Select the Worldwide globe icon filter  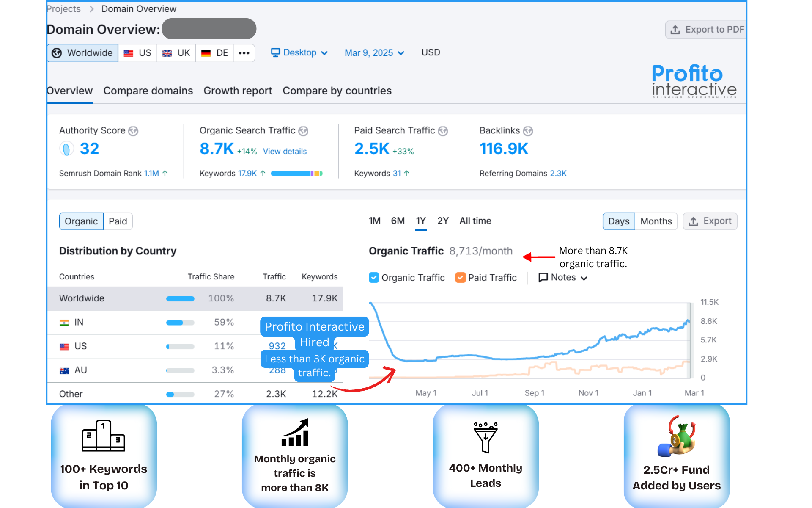point(58,52)
